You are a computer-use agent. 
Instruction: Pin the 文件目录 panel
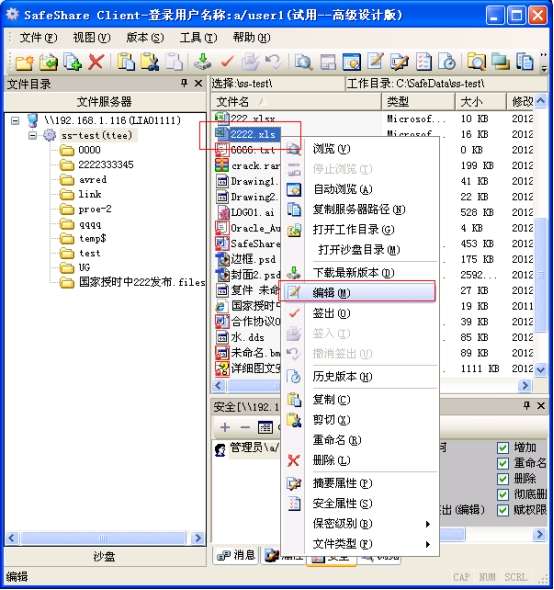184,83
